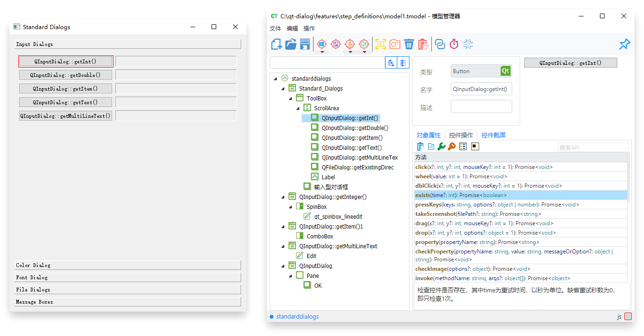Collapse the SpinBox tree node

click(290, 207)
